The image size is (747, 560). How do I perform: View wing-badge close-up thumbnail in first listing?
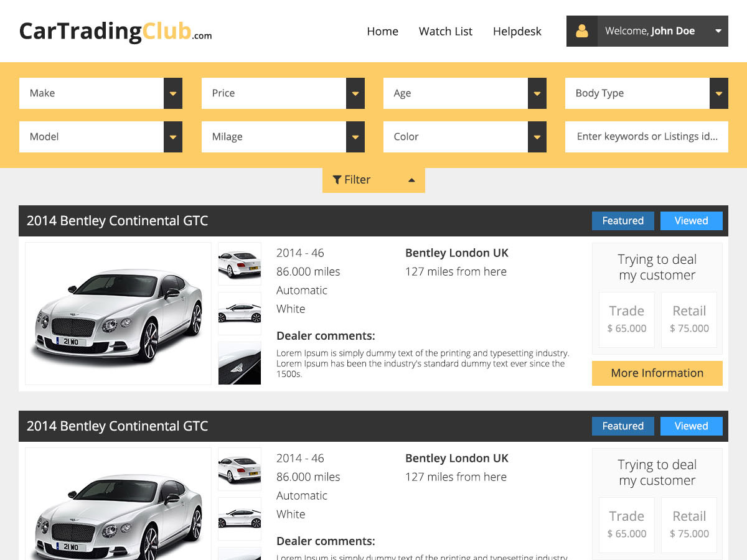(x=240, y=363)
